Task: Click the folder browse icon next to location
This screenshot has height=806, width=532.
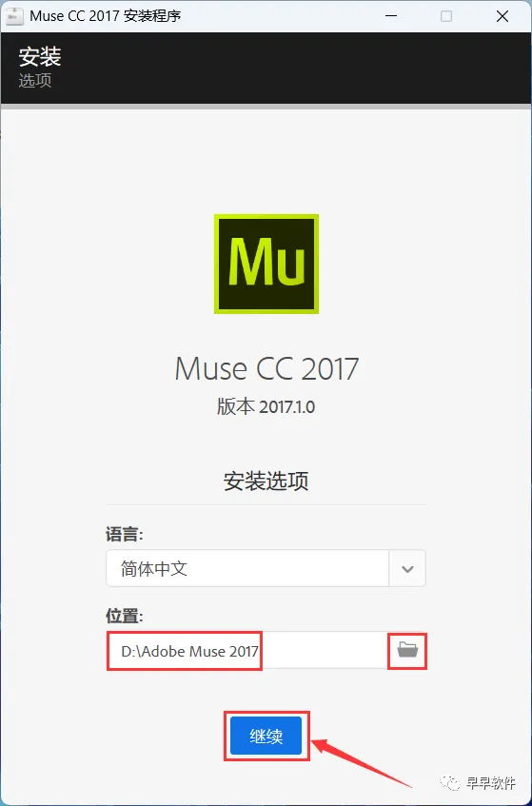Action: (407, 650)
